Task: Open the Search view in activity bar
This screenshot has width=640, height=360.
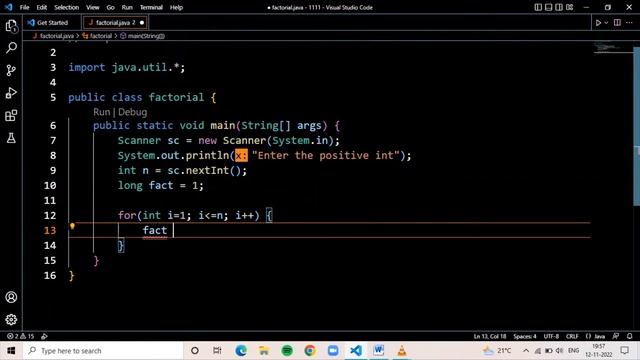Action: pyautogui.click(x=11, y=48)
